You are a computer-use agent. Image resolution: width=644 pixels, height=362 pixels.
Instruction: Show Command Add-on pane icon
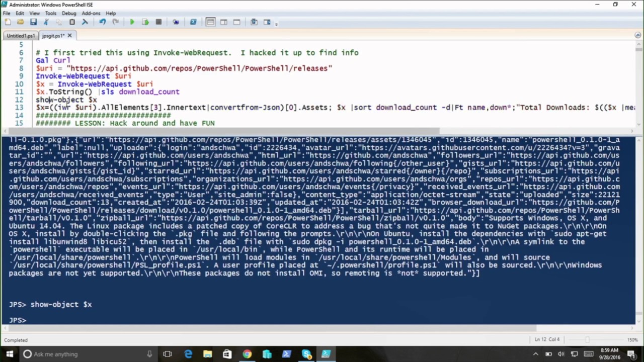pyautogui.click(x=267, y=22)
